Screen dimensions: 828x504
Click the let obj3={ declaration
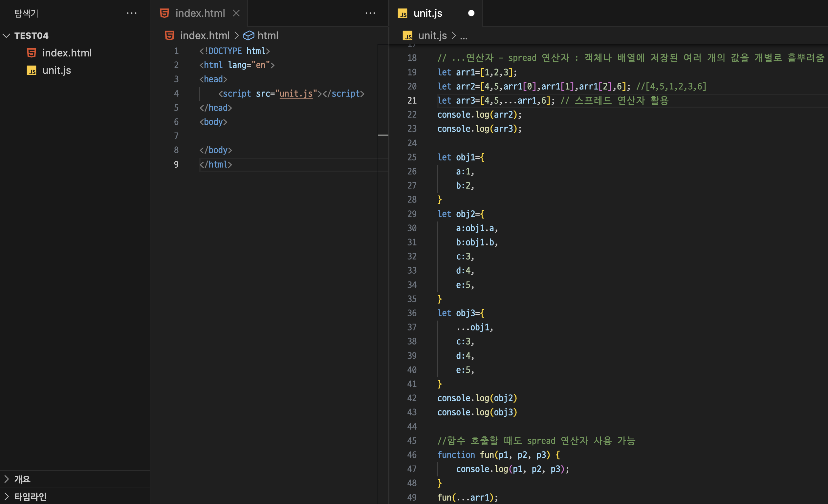461,313
